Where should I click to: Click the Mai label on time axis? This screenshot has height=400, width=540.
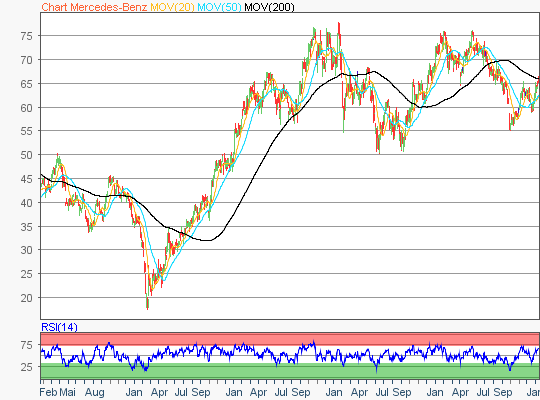68,392
